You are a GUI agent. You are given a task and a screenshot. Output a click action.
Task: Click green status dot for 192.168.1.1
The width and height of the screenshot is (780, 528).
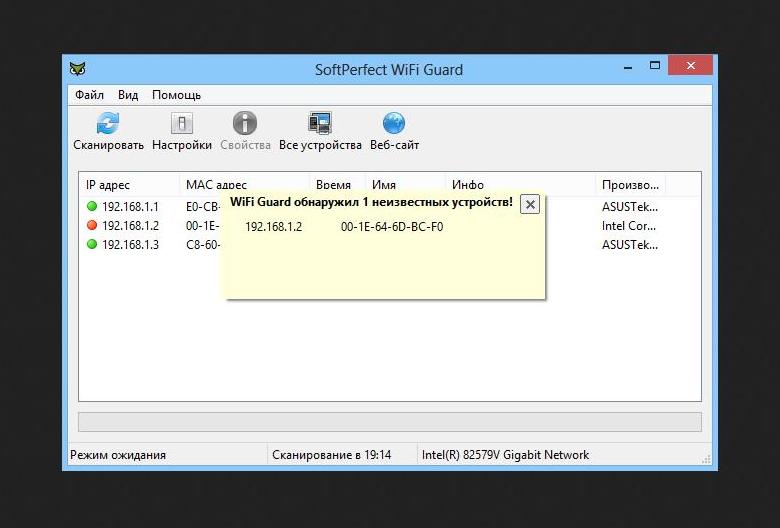pyautogui.click(x=92, y=206)
